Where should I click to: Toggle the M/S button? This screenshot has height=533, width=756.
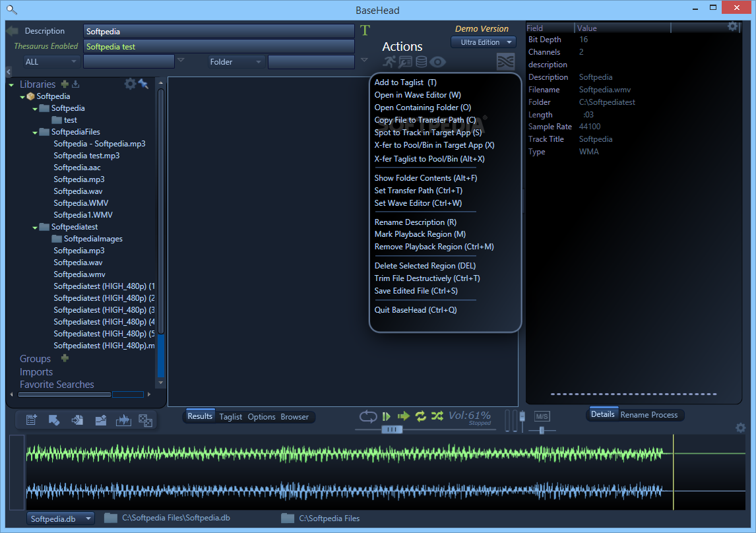542,416
